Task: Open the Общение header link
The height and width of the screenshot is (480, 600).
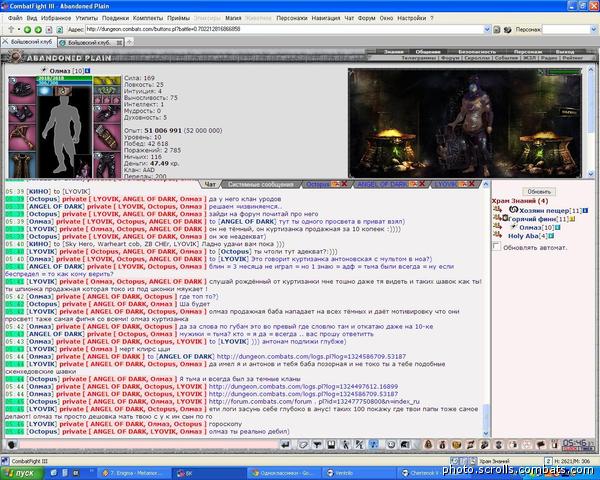Action: (x=427, y=52)
